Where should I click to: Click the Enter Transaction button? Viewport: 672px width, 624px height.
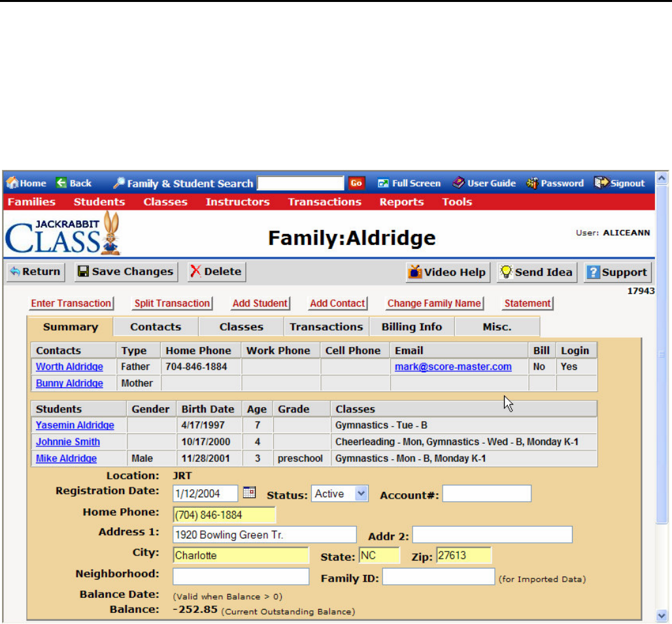point(71,303)
